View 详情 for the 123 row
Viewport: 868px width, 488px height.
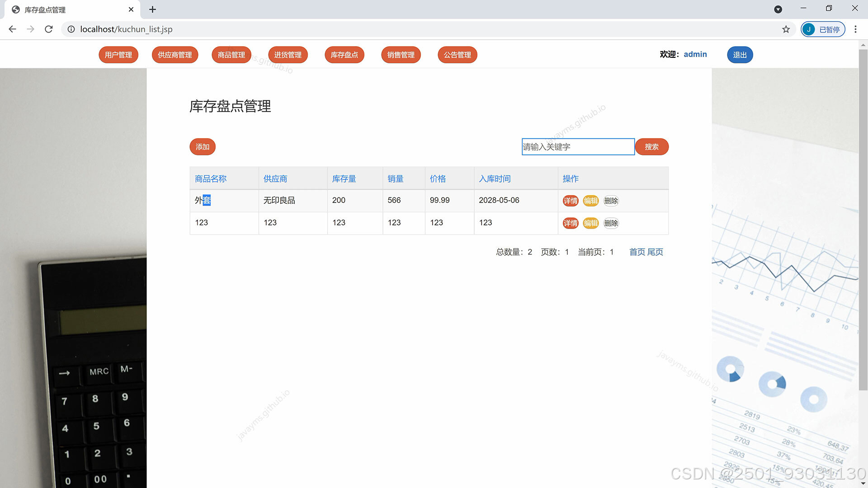(571, 223)
